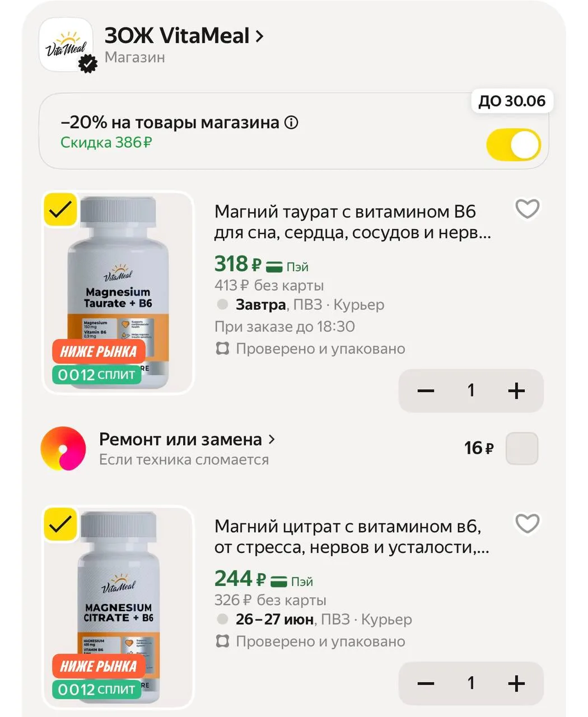This screenshot has height=717, width=588.
Task: Open the colorful repair service icon
Action: pos(63,449)
